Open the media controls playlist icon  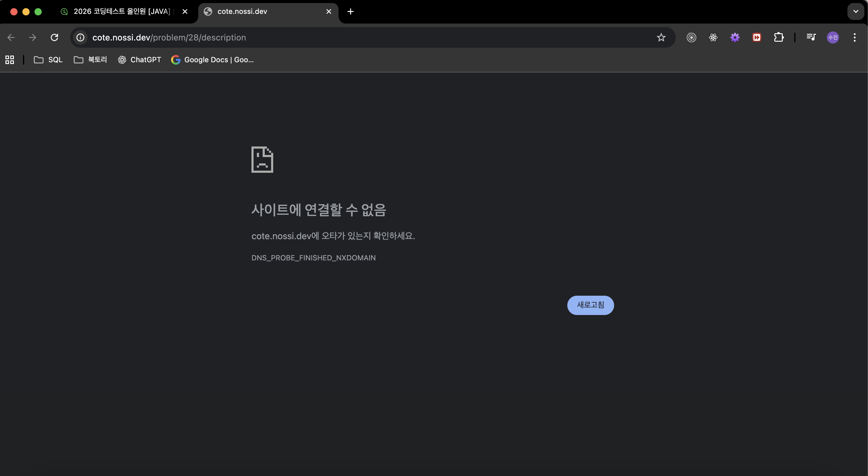pos(811,37)
